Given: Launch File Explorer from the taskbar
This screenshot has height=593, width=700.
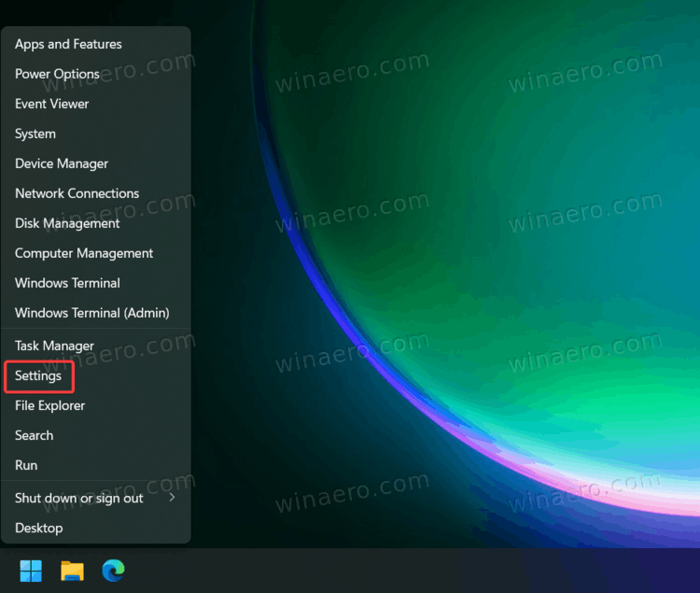Looking at the screenshot, I should click(72, 571).
